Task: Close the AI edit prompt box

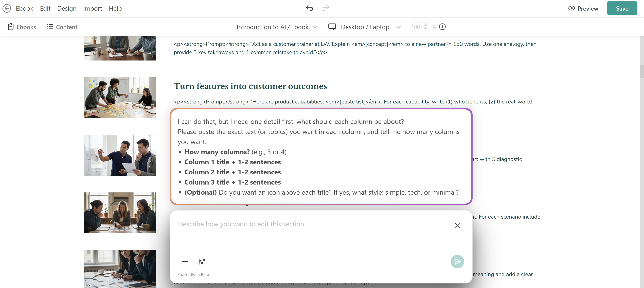Action: click(x=457, y=225)
